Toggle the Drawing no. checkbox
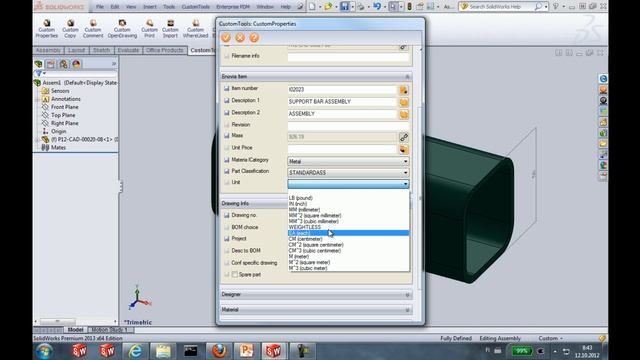 click(227, 215)
